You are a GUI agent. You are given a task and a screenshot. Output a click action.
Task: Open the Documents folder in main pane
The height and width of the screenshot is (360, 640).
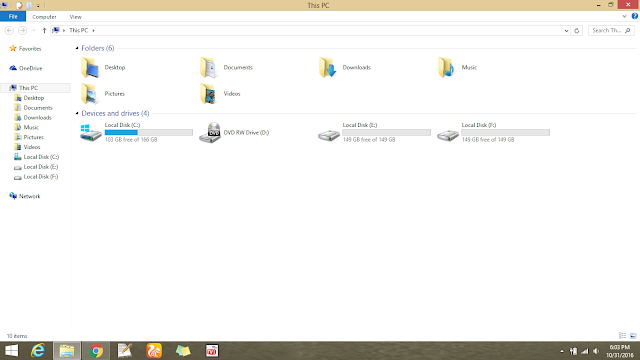[x=227, y=67]
